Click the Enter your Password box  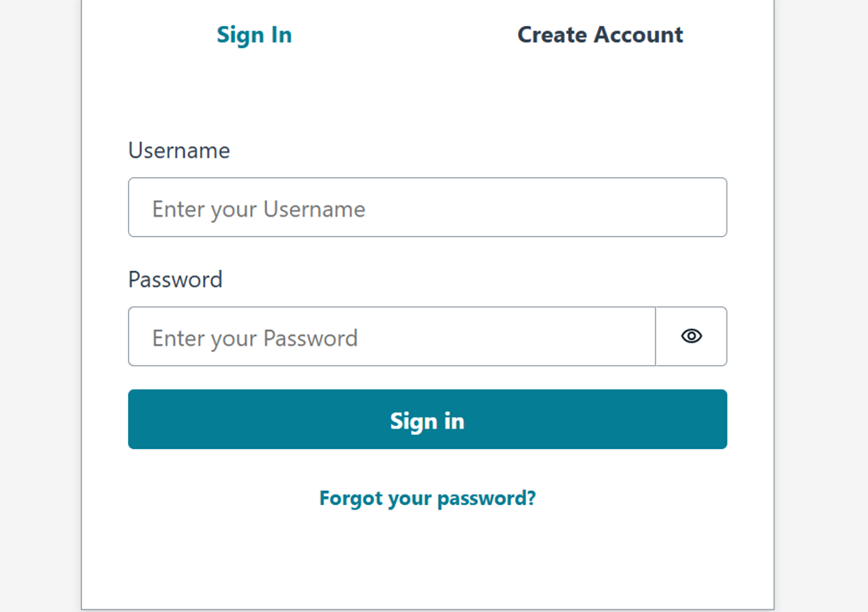pos(392,336)
